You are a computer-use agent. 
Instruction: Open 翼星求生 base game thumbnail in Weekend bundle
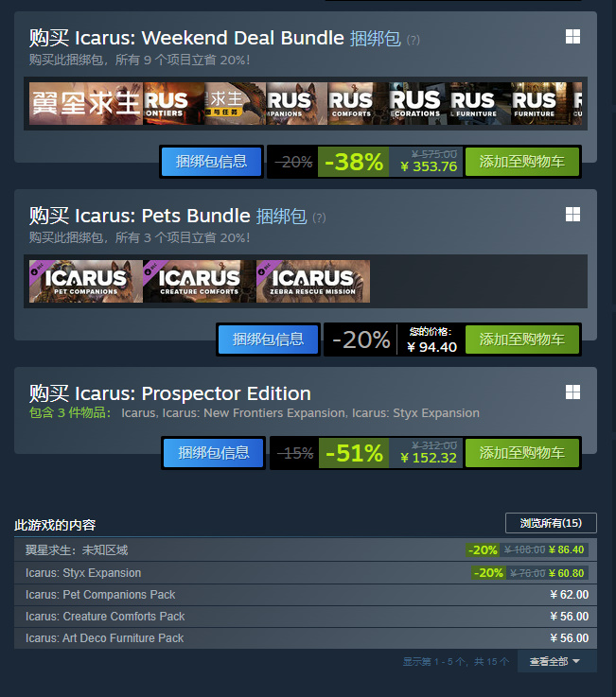click(86, 104)
